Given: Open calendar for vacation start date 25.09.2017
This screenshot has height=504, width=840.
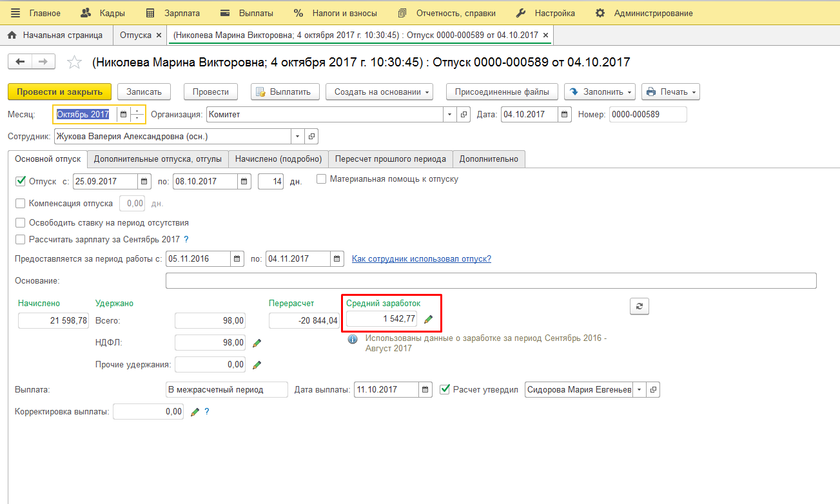Looking at the screenshot, I should click(x=145, y=182).
